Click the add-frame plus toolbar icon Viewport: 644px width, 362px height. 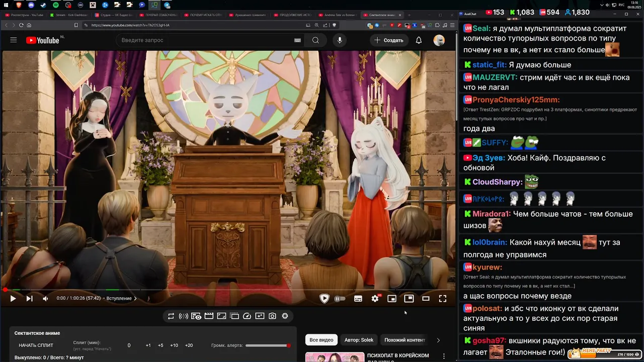pos(260,316)
